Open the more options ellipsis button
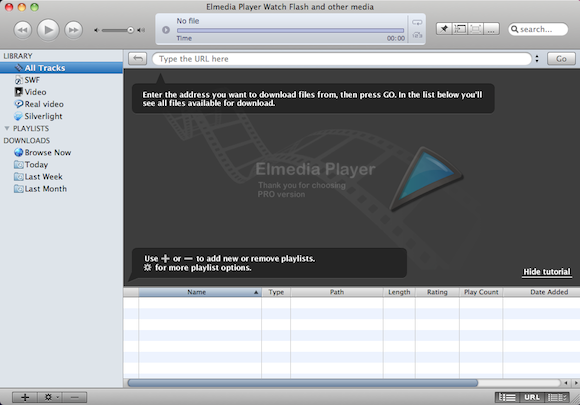The image size is (580, 405). pyautogui.click(x=491, y=29)
